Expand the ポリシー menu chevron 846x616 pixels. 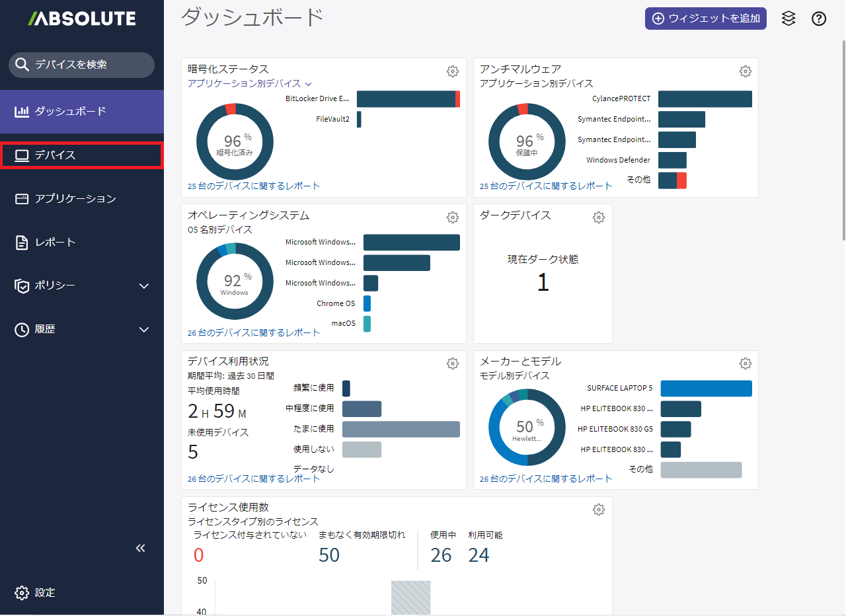point(144,286)
